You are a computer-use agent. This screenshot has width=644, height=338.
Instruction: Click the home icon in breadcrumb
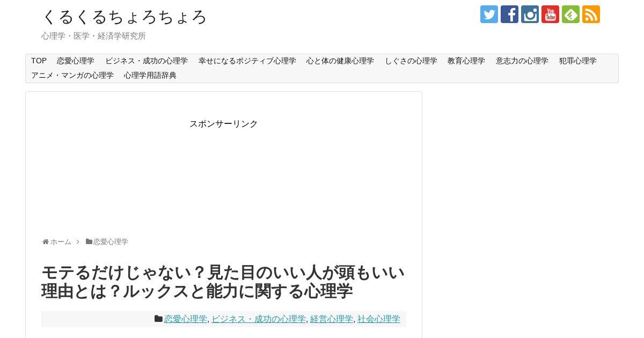[46, 242]
